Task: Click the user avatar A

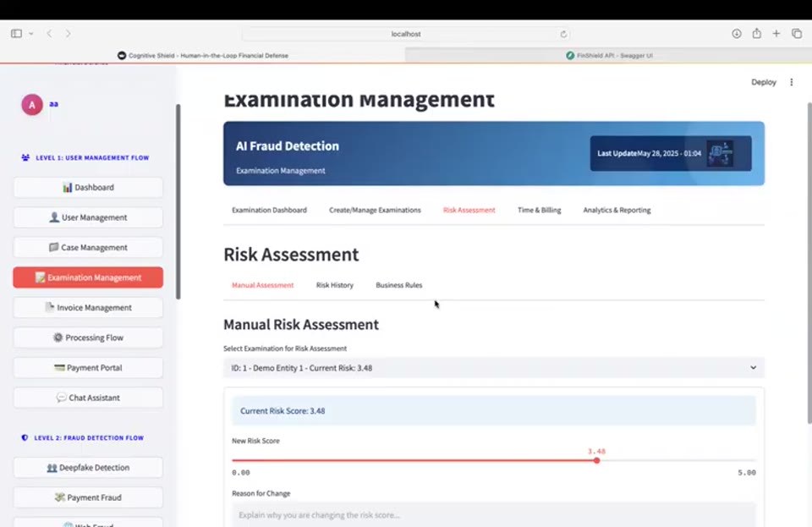Action: coord(32,105)
